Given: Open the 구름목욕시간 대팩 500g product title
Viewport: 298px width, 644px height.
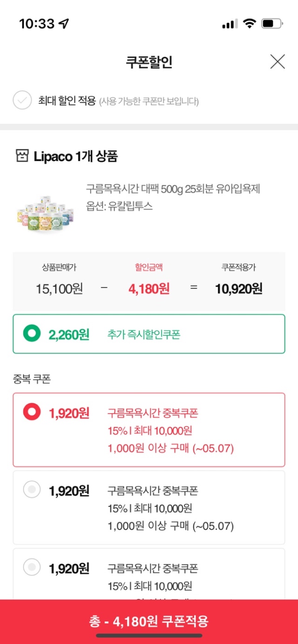Looking at the screenshot, I should click(x=173, y=189).
